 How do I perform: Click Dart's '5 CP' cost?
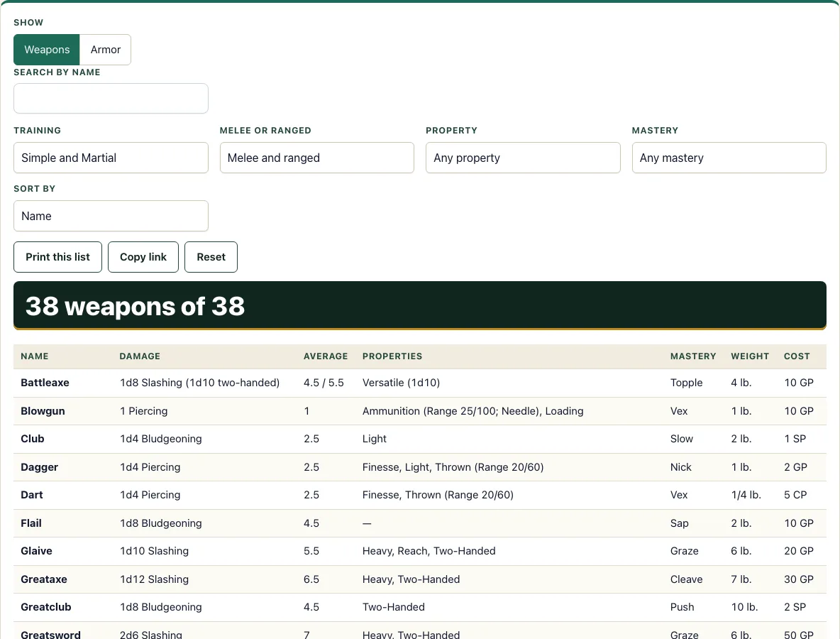(795, 496)
